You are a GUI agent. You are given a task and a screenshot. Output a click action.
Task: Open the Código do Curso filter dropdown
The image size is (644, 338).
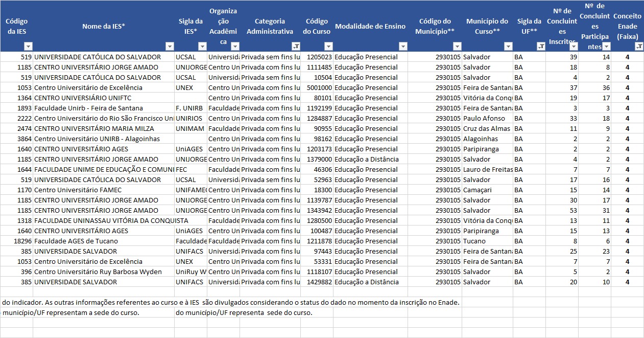328,47
